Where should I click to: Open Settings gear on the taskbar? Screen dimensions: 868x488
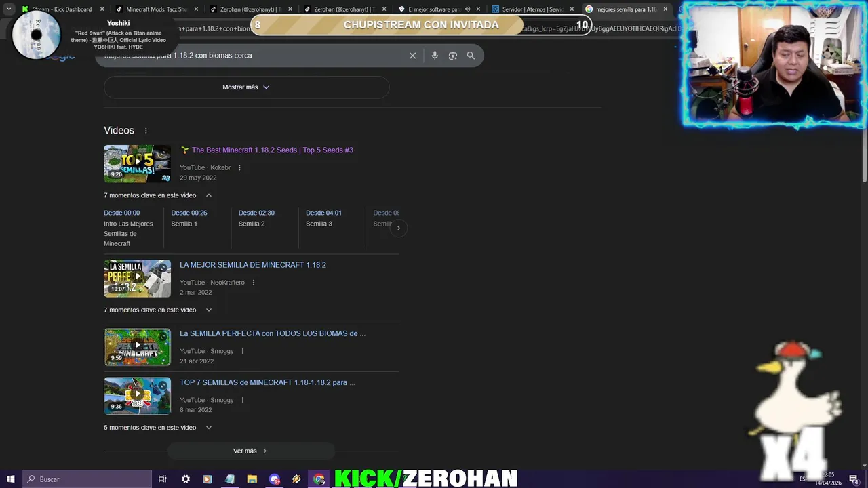click(x=185, y=479)
